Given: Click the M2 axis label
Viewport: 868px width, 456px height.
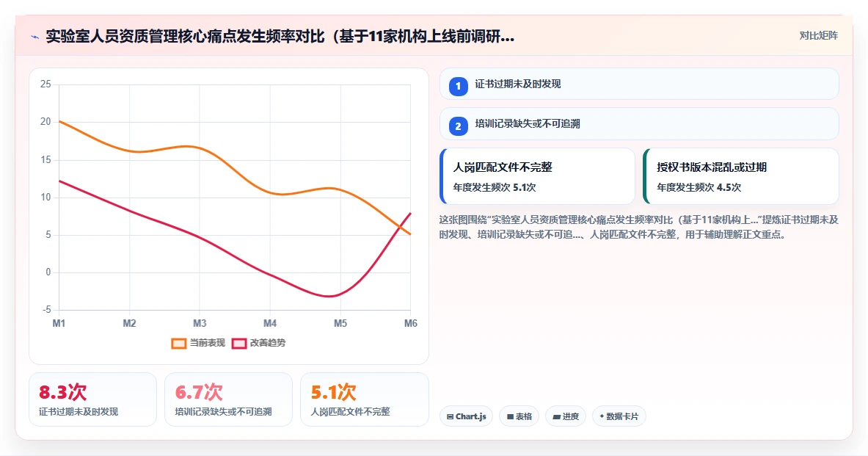Looking at the screenshot, I should coord(129,324).
